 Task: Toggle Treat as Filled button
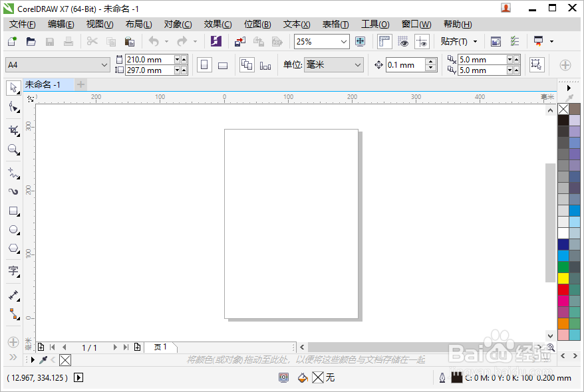pyautogui.click(x=537, y=64)
